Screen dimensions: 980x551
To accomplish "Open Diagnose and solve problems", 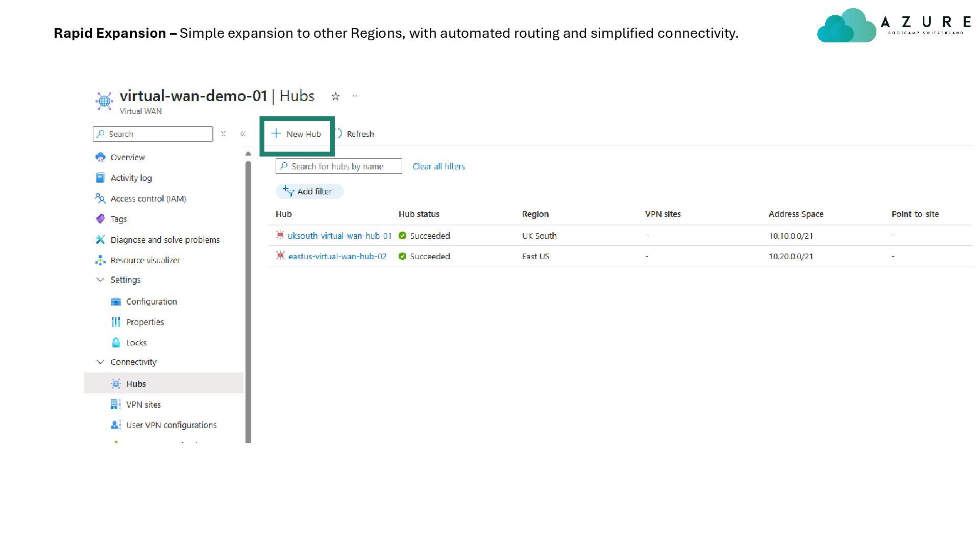I will 165,240.
